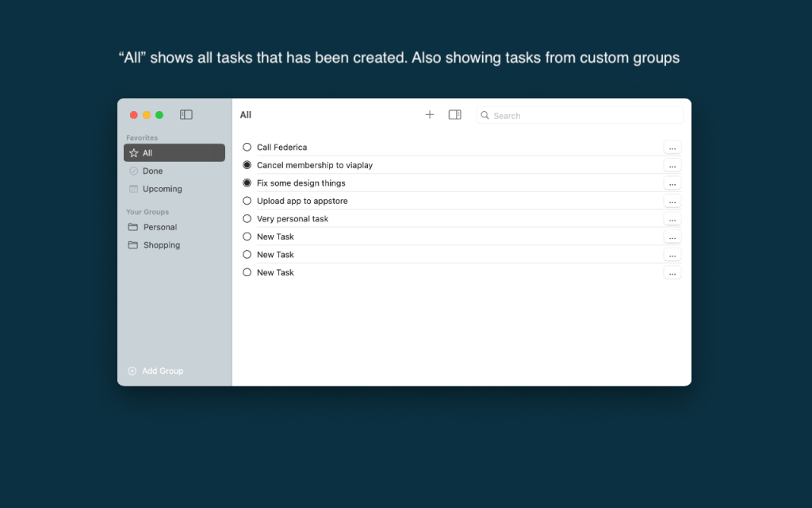
Task: Expand more options for Very personal task
Action: pos(672,219)
